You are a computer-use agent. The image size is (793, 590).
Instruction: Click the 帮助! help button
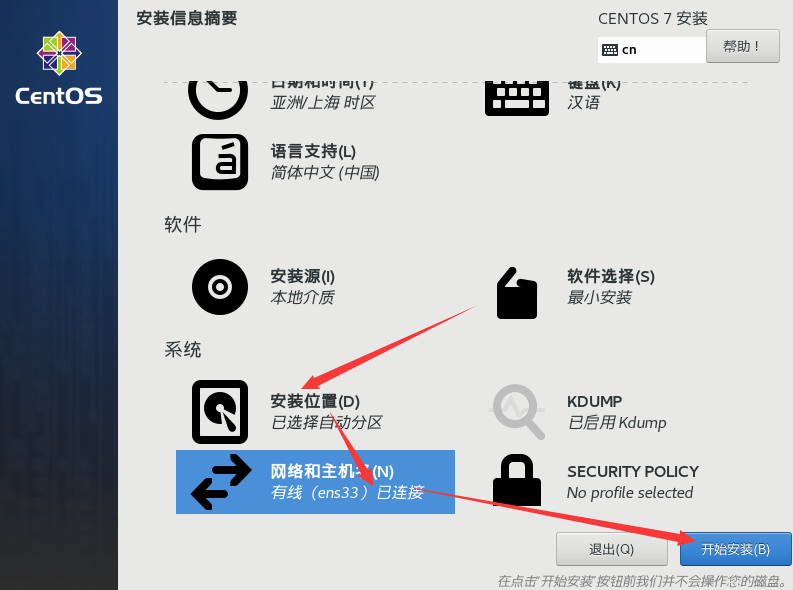pos(742,47)
